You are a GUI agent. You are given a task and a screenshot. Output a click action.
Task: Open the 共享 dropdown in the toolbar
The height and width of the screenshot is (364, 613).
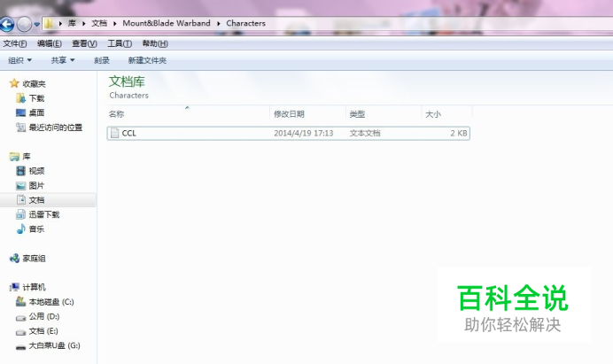pos(63,60)
